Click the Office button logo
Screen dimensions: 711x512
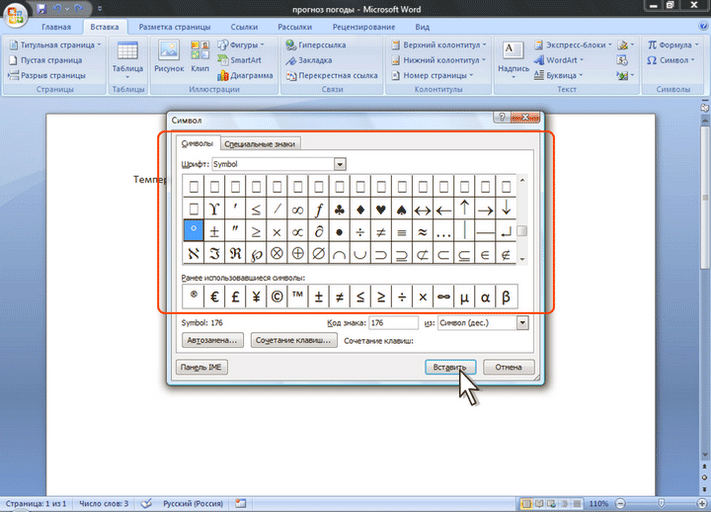pos(15,14)
